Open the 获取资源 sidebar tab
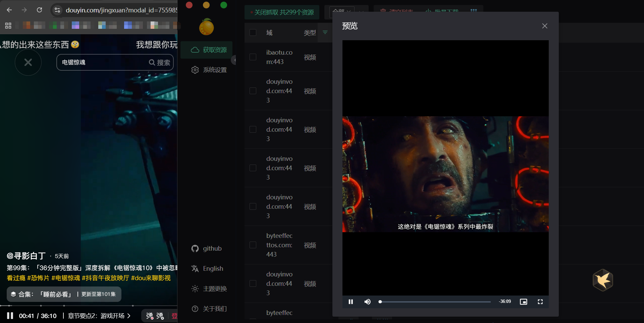Image resolution: width=644 pixels, height=323 pixels. click(209, 50)
